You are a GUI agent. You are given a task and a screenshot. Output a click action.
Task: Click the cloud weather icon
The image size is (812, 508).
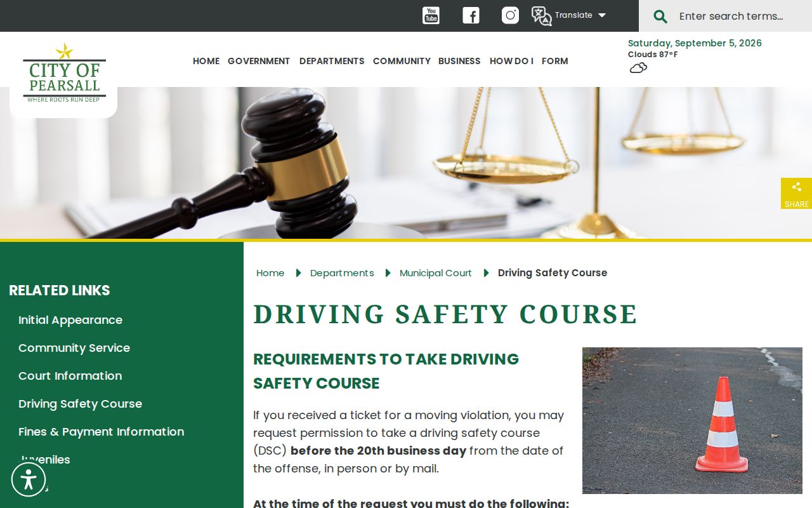(638, 68)
